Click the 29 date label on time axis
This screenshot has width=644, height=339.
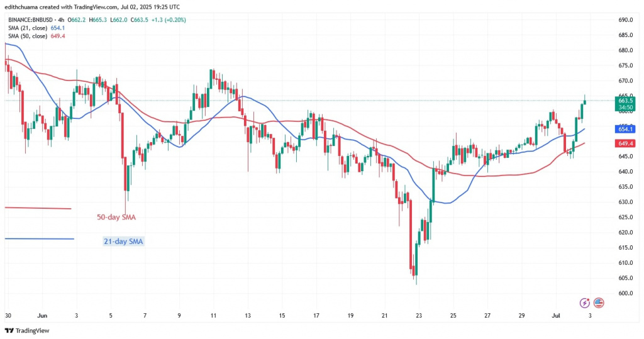[x=521, y=316]
